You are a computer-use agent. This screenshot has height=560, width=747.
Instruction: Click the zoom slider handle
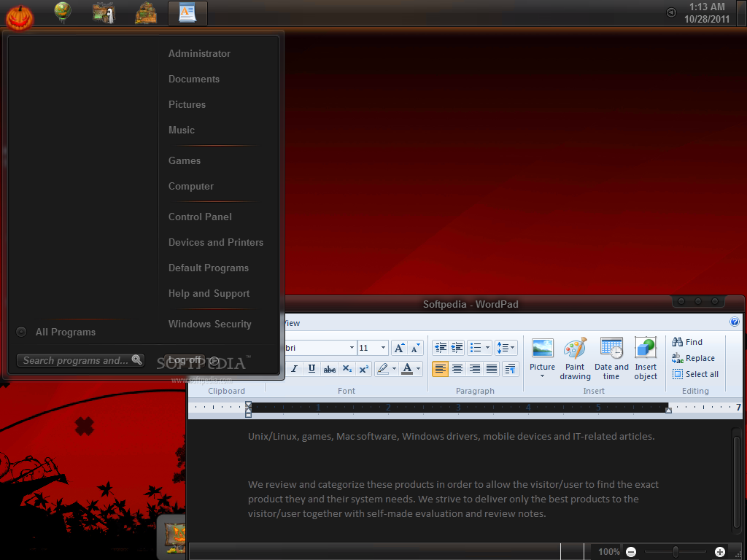676,552
